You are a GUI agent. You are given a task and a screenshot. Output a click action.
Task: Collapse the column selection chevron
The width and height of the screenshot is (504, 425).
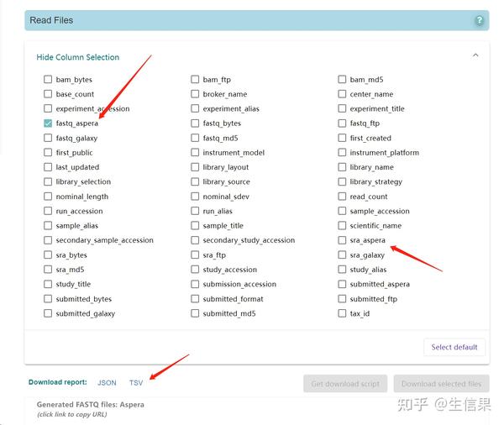(475, 56)
